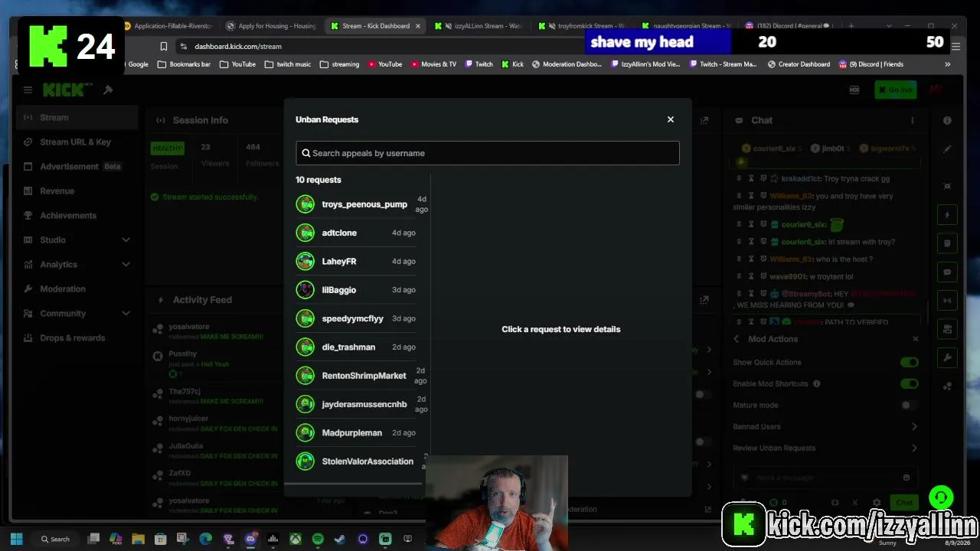Open Spotify from the taskbar
Image resolution: width=980 pixels, height=551 pixels.
pos(318,539)
